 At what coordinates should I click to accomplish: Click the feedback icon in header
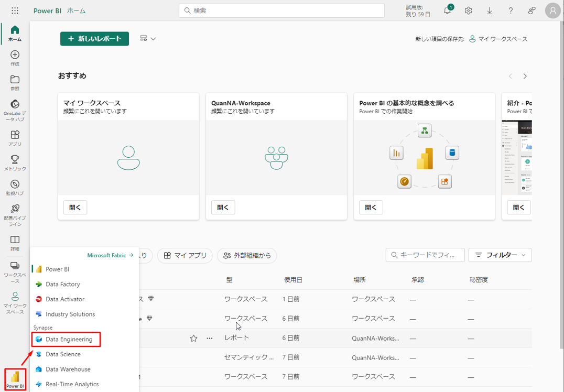[532, 10]
